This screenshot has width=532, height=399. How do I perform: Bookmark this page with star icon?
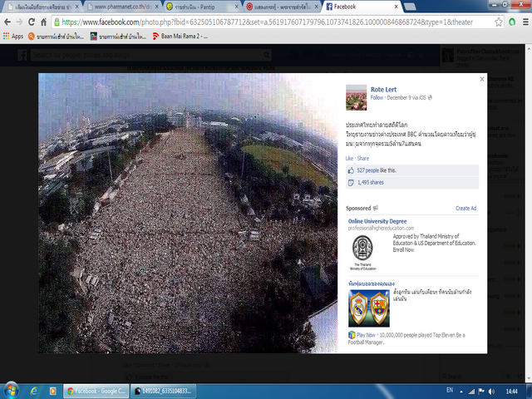(x=499, y=22)
